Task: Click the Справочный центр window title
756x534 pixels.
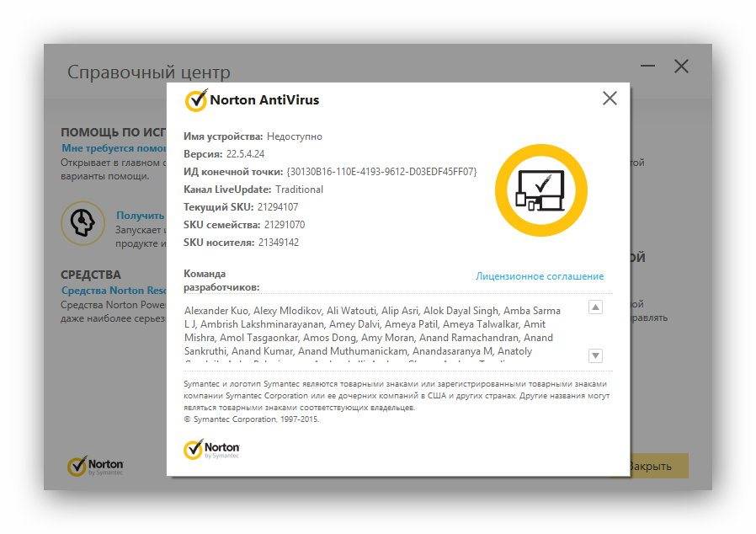Action: 149,72
